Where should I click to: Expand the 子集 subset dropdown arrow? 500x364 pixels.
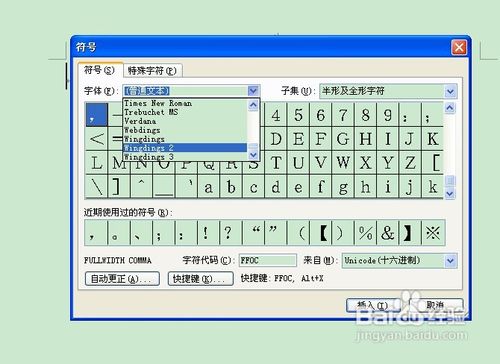click(x=450, y=91)
